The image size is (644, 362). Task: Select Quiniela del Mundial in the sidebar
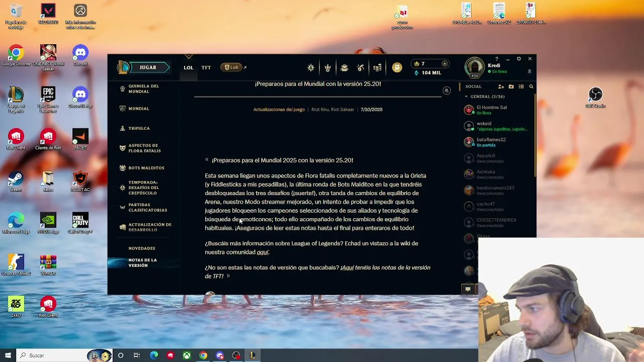click(x=143, y=89)
